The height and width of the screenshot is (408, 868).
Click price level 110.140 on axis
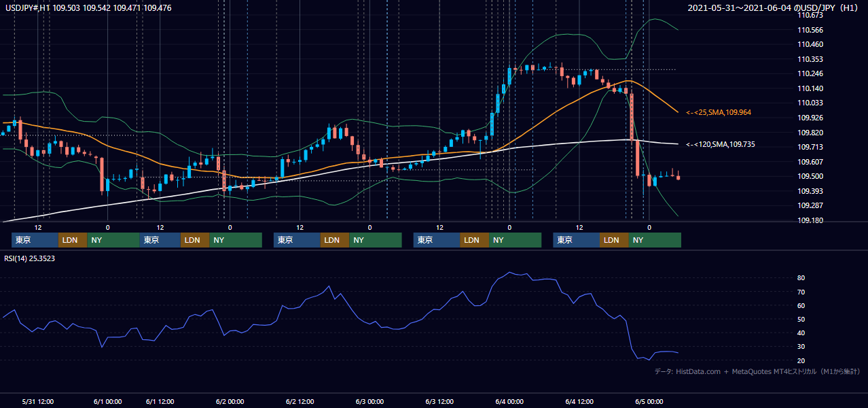(810, 88)
